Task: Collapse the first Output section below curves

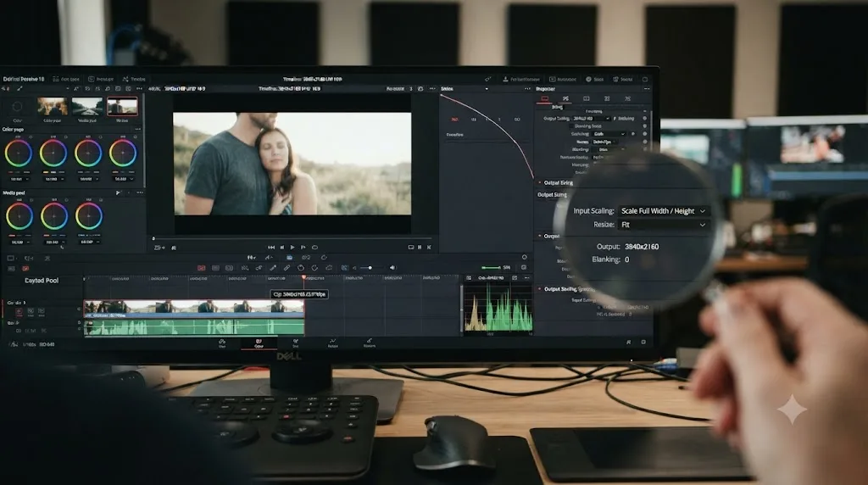Action: click(540, 182)
